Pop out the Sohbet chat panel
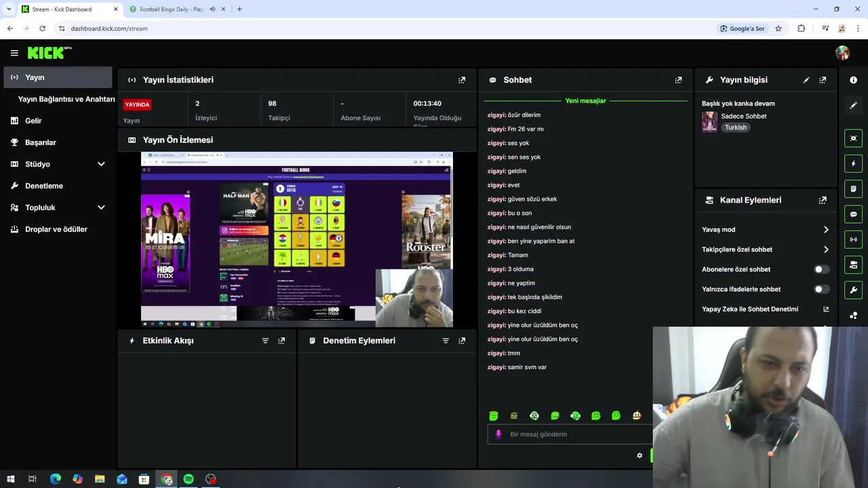 (x=678, y=80)
